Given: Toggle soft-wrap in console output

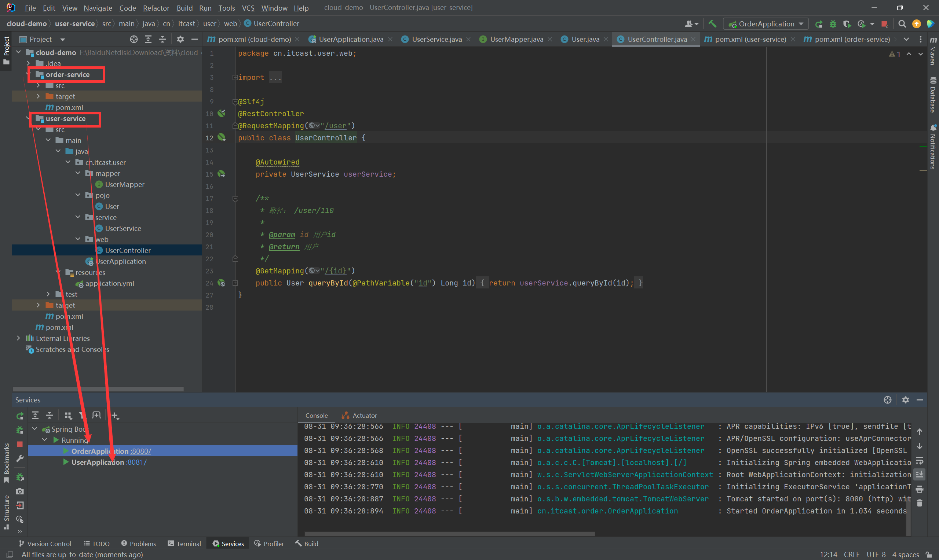Looking at the screenshot, I should [919, 460].
